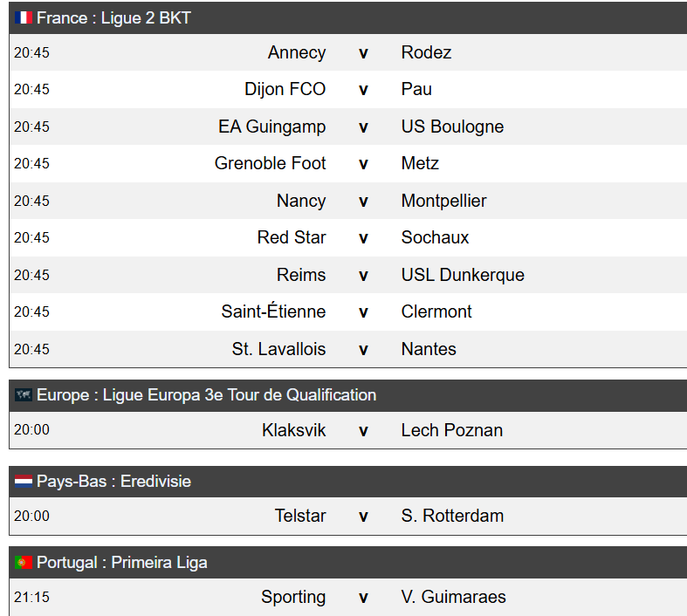Click the Sporting team name
The image size is (687, 616).
click(x=293, y=597)
